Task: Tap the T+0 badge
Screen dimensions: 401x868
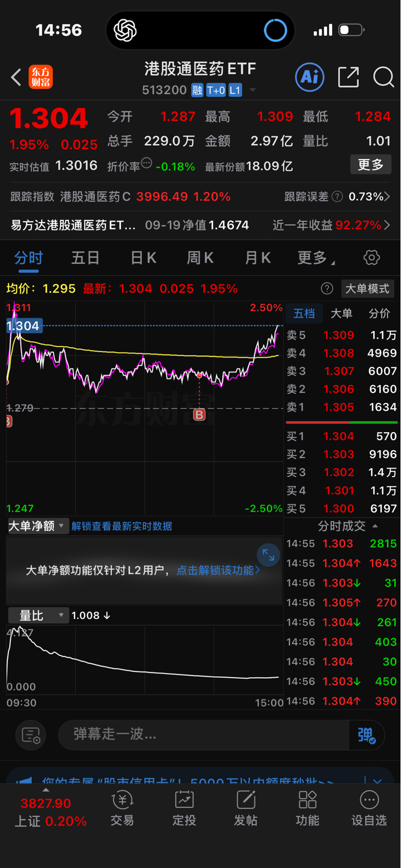Action: click(216, 90)
